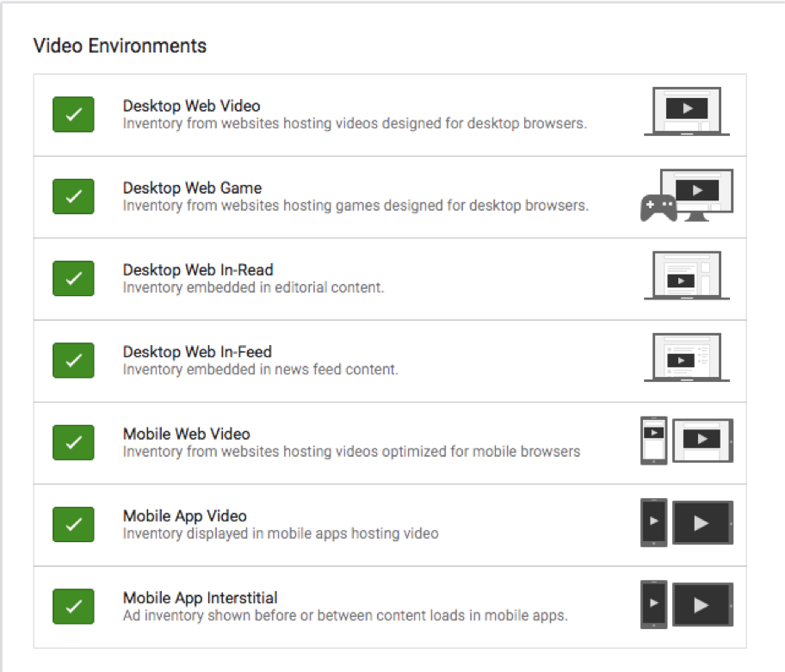The image size is (785, 672).
Task: Click description about websites hosting games
Action: point(356,206)
